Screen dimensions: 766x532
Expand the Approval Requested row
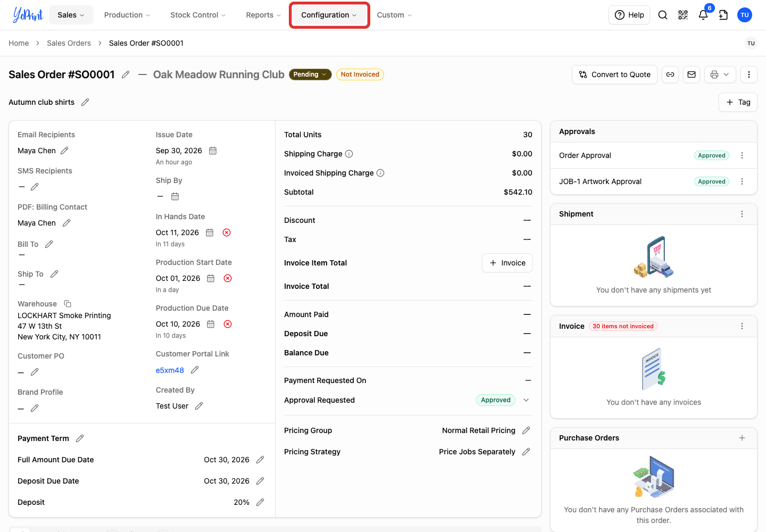[526, 400]
